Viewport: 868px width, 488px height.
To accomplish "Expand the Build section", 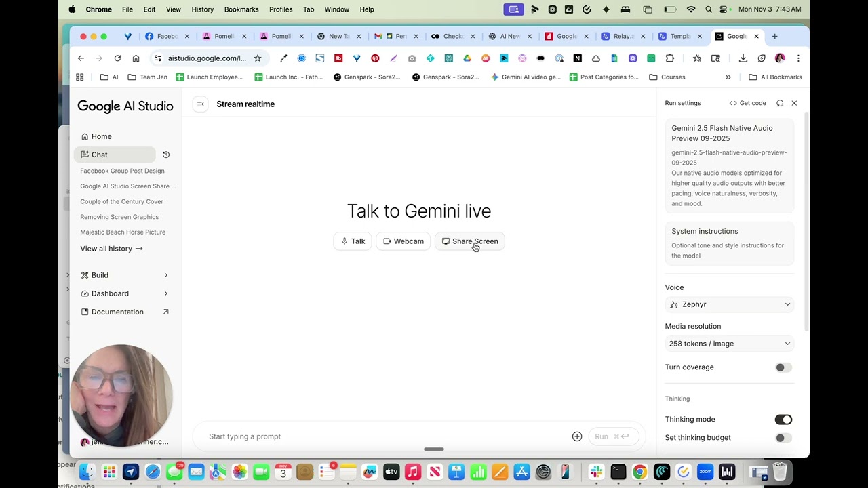I will pos(124,275).
